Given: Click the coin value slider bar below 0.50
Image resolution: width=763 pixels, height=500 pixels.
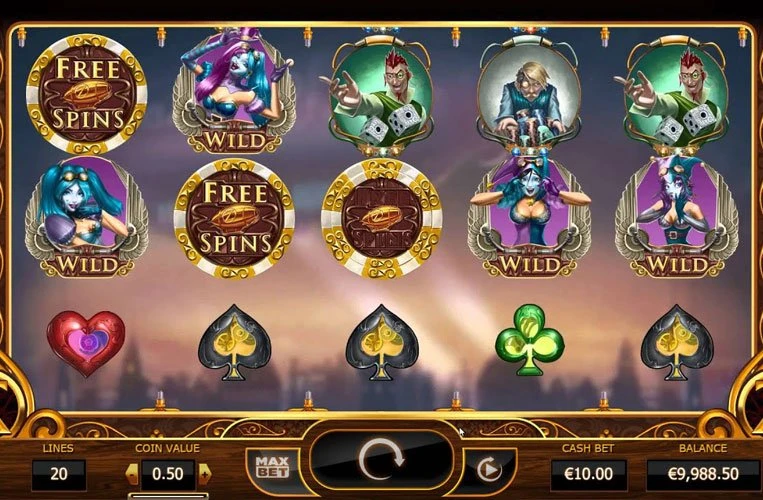Looking at the screenshot, I should click(168, 497).
